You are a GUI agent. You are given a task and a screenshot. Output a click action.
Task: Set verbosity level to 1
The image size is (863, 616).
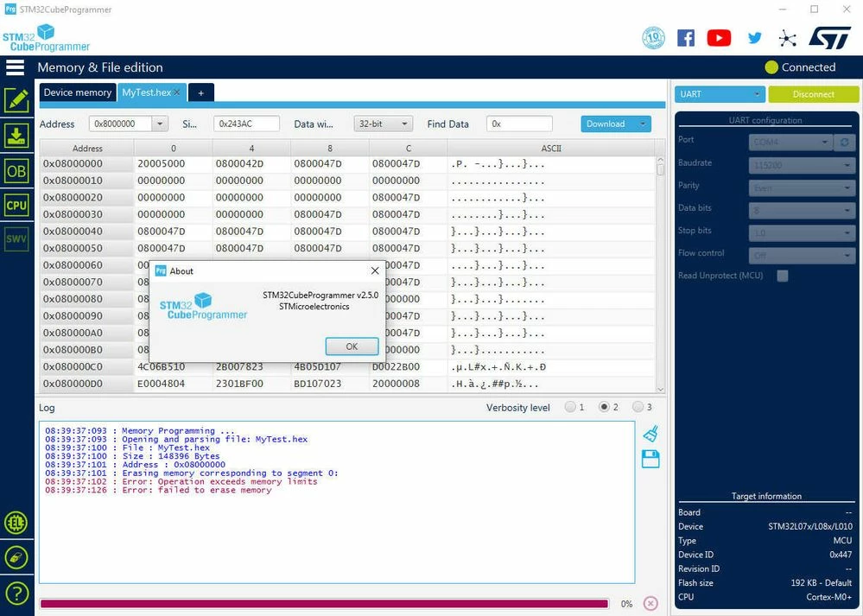coord(570,407)
